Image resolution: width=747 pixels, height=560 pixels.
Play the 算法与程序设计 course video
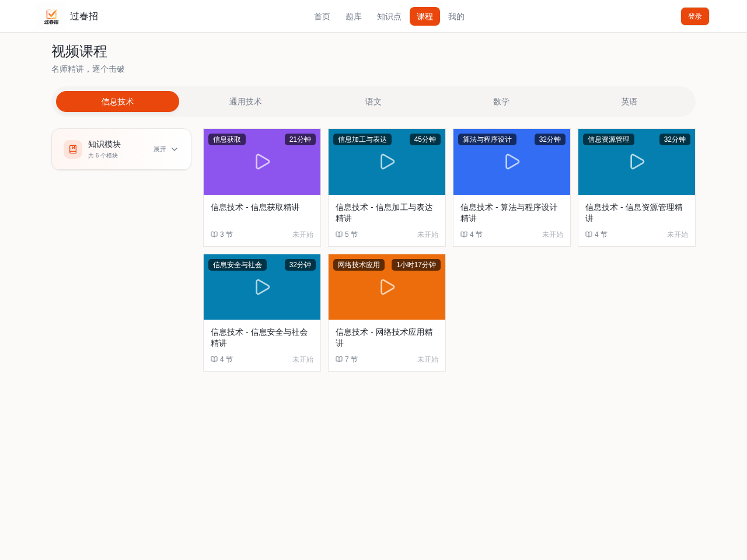512,162
